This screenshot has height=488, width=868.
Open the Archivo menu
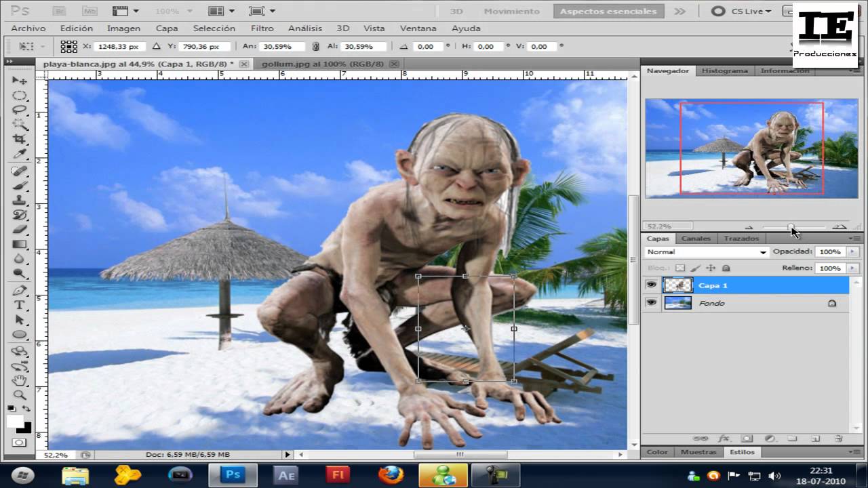click(x=28, y=28)
